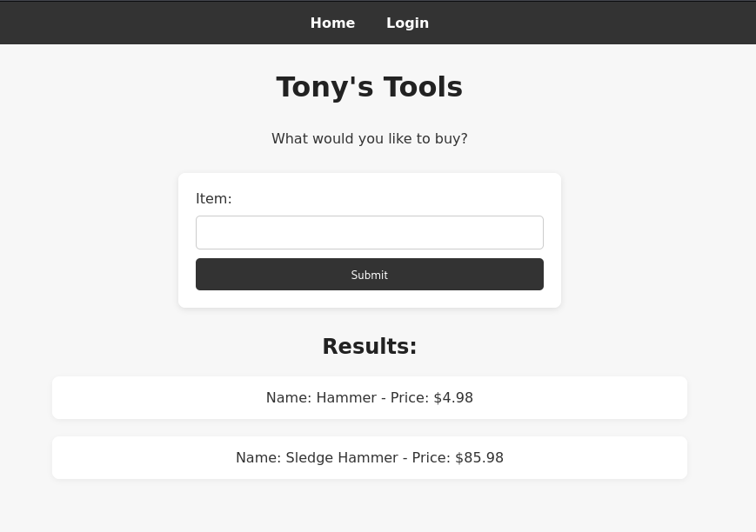Click "Price:" in the Sledge Hammer row
This screenshot has width=756, height=532.
432,458
